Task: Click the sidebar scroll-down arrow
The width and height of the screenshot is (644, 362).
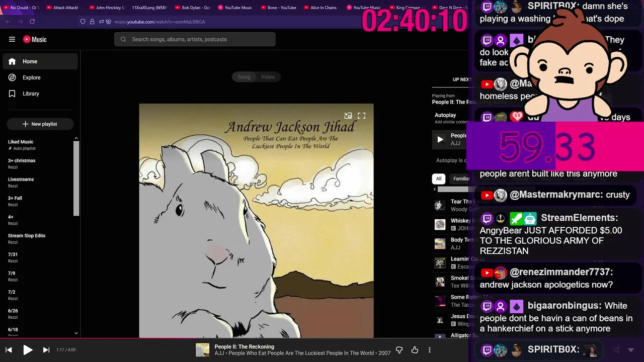Action: (76, 333)
